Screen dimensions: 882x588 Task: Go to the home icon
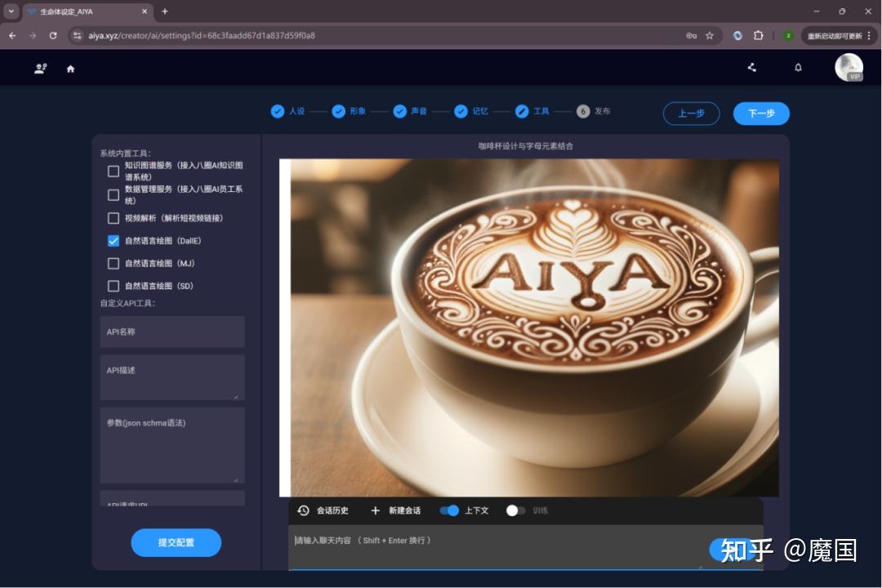70,69
